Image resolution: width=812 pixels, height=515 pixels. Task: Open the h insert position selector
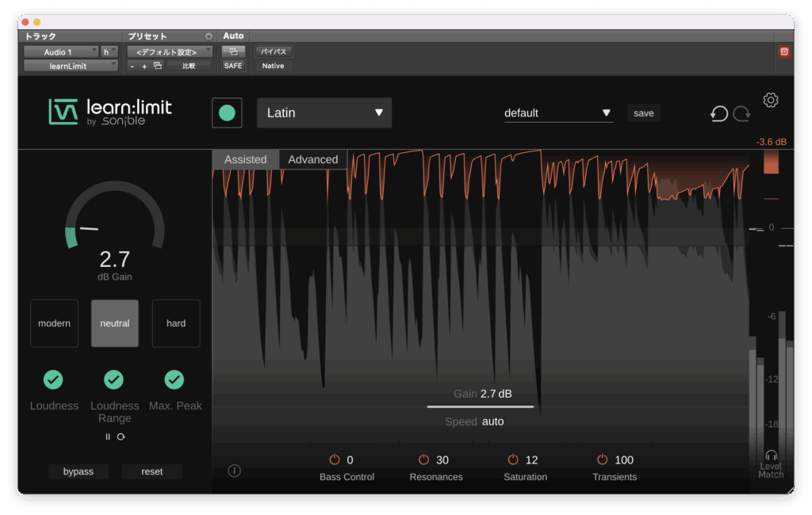pos(109,51)
